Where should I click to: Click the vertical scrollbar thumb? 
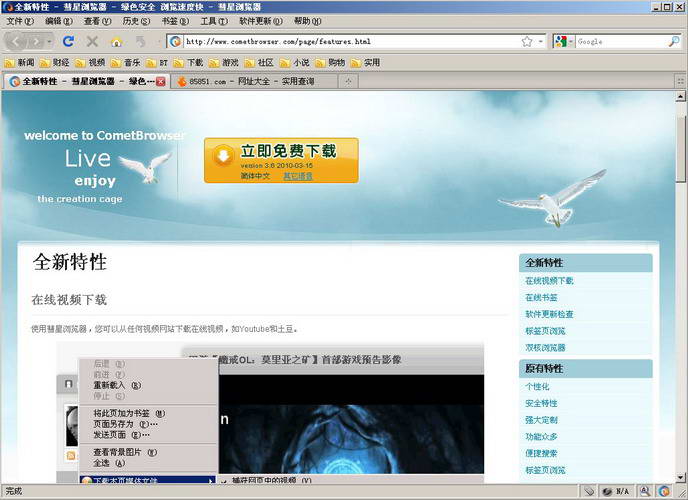click(x=681, y=149)
